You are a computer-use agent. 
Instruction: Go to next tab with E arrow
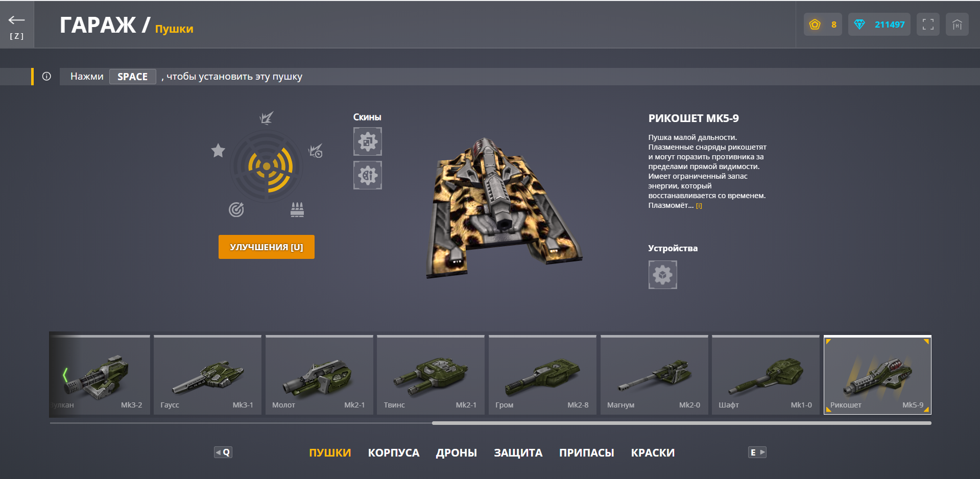(757, 452)
